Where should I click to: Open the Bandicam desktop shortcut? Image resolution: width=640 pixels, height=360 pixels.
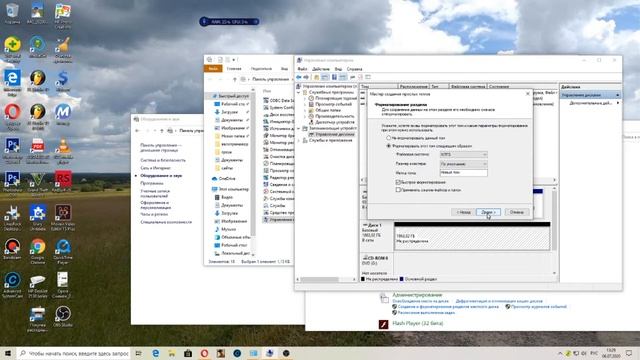(12, 249)
